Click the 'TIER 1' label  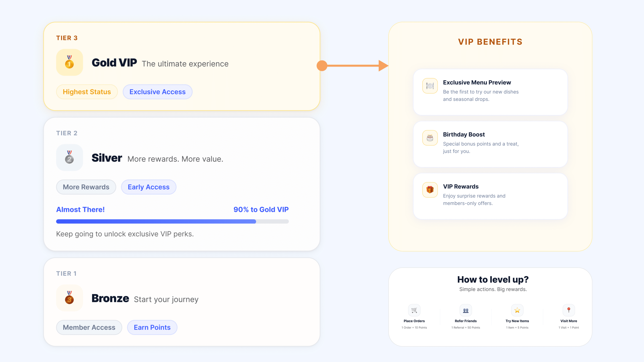click(66, 274)
